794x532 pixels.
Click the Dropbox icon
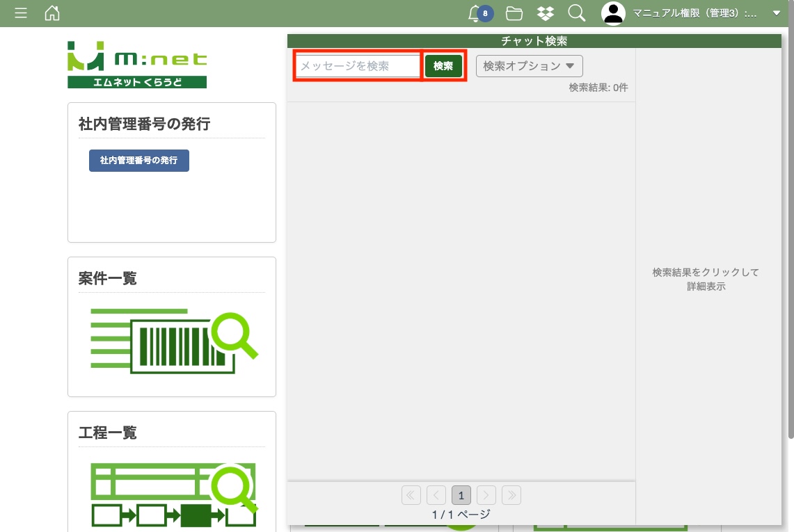click(546, 13)
